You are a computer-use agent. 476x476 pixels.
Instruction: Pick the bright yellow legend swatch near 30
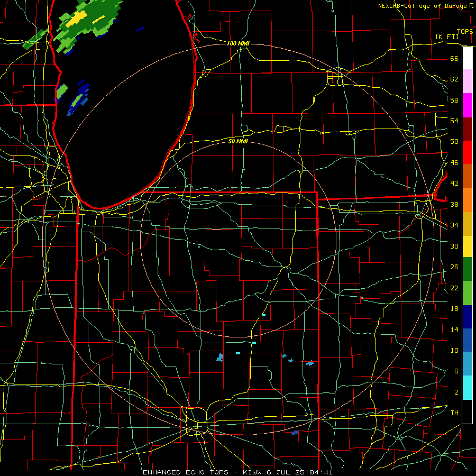(467, 246)
